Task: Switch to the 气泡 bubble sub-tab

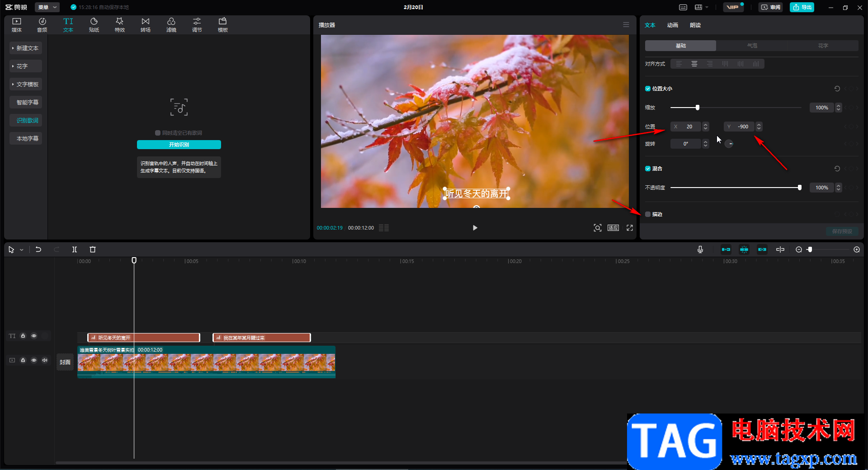Action: click(752, 46)
